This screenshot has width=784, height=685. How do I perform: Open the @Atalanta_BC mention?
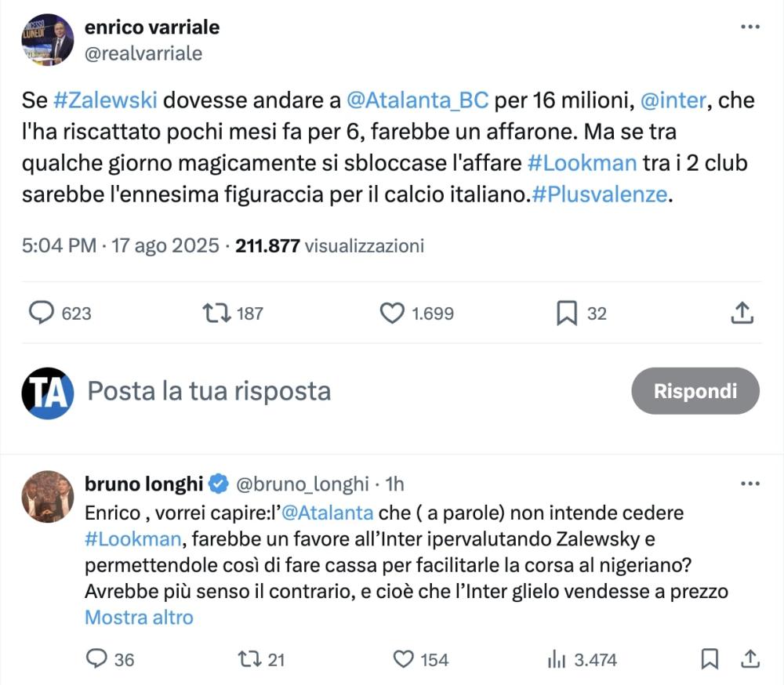[417, 100]
